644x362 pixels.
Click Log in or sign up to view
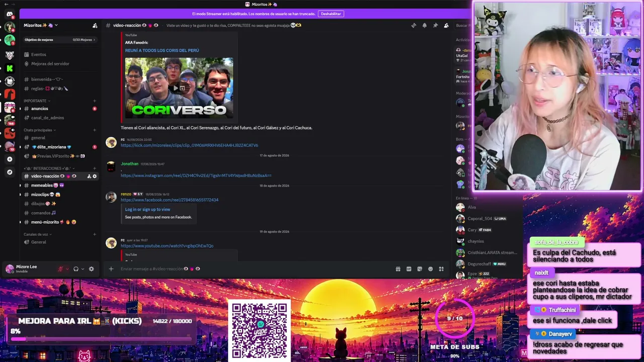147,210
